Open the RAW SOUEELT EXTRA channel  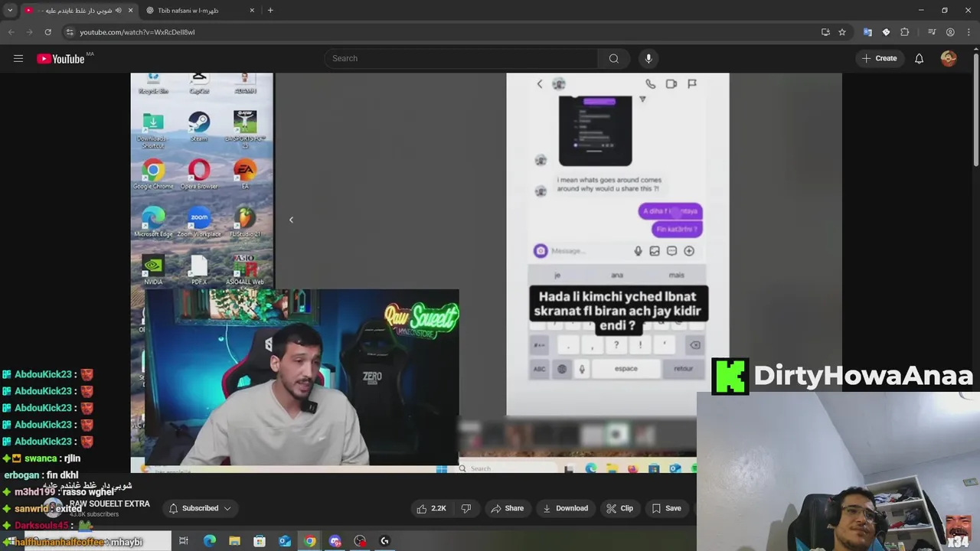[109, 504]
